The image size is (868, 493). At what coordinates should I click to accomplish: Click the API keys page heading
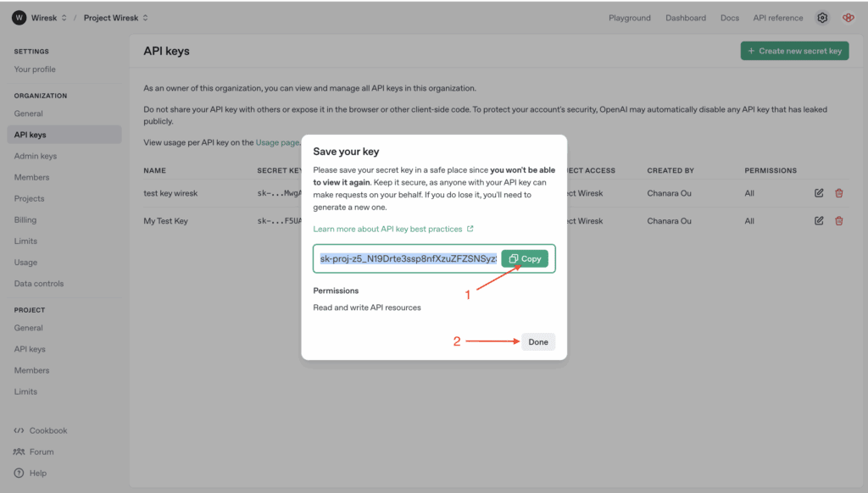[167, 51]
